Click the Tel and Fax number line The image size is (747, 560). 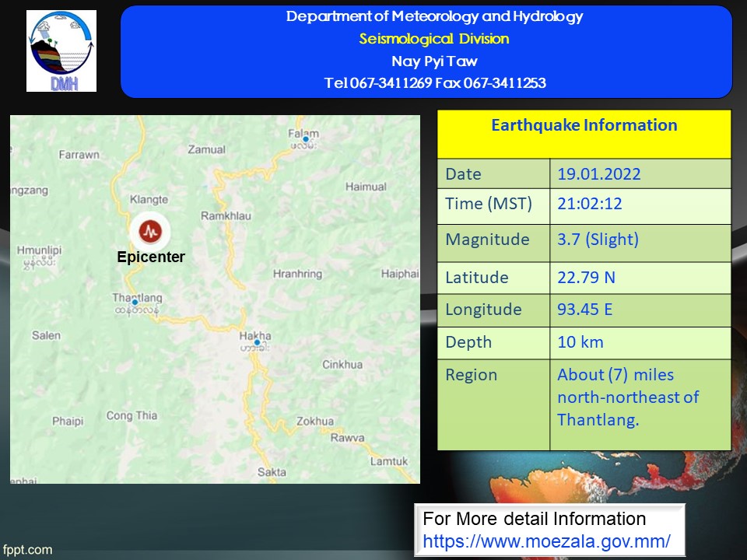(x=435, y=83)
